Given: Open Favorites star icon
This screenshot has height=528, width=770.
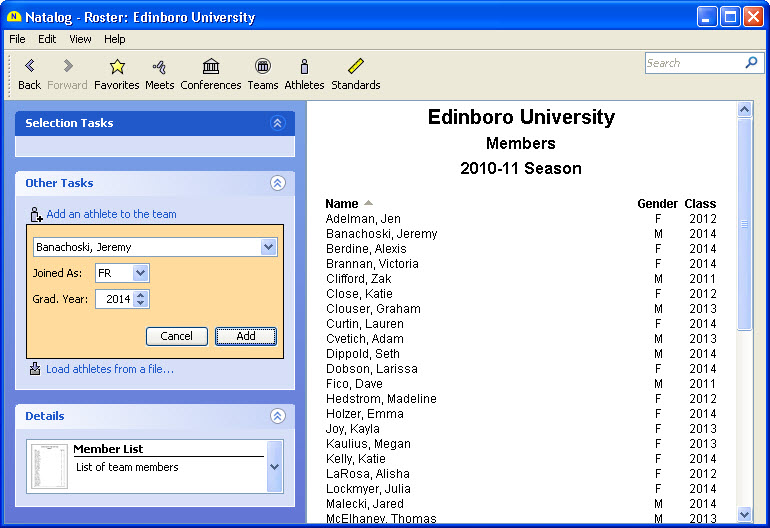Looking at the screenshot, I should [x=116, y=67].
